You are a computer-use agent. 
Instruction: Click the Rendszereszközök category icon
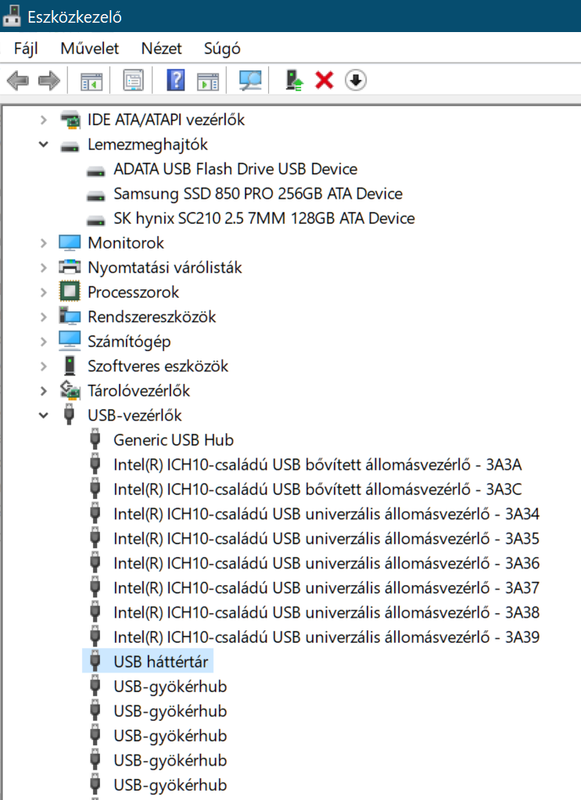[70, 316]
